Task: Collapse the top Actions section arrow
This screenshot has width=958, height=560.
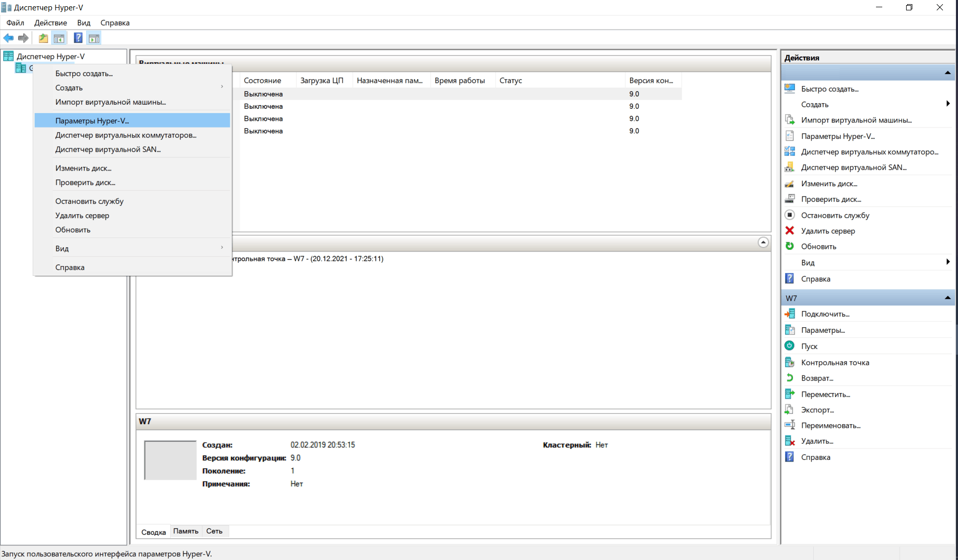Action: 948,73
